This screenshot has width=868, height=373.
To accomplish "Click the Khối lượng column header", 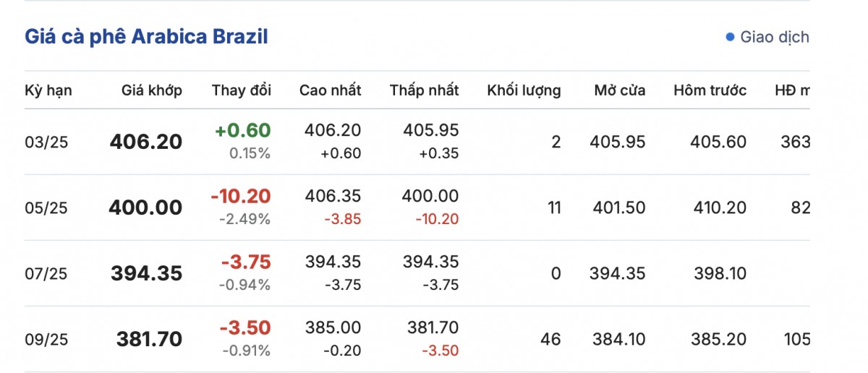I will point(524,90).
